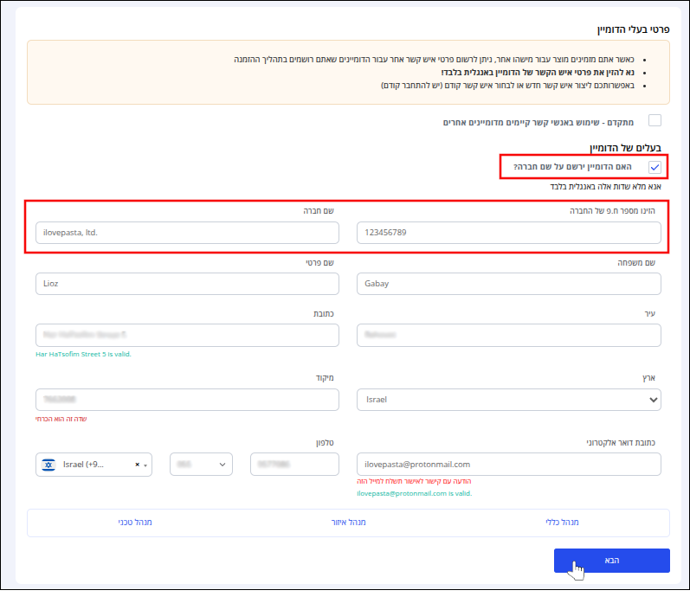Image resolution: width=690 pixels, height=616 pixels.
Task: Click the אנא מלא שדות אלה באנגלית בלבד note
Action: [605, 187]
